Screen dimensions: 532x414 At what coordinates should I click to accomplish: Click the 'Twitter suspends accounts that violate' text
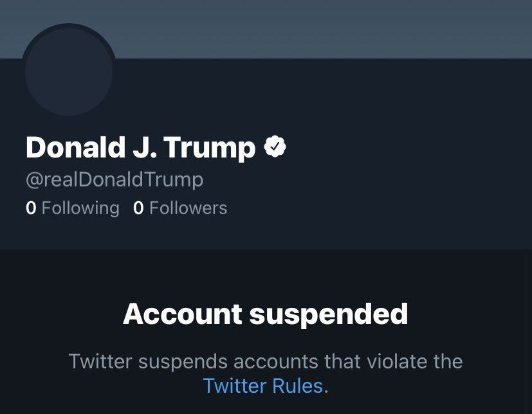pos(265,361)
